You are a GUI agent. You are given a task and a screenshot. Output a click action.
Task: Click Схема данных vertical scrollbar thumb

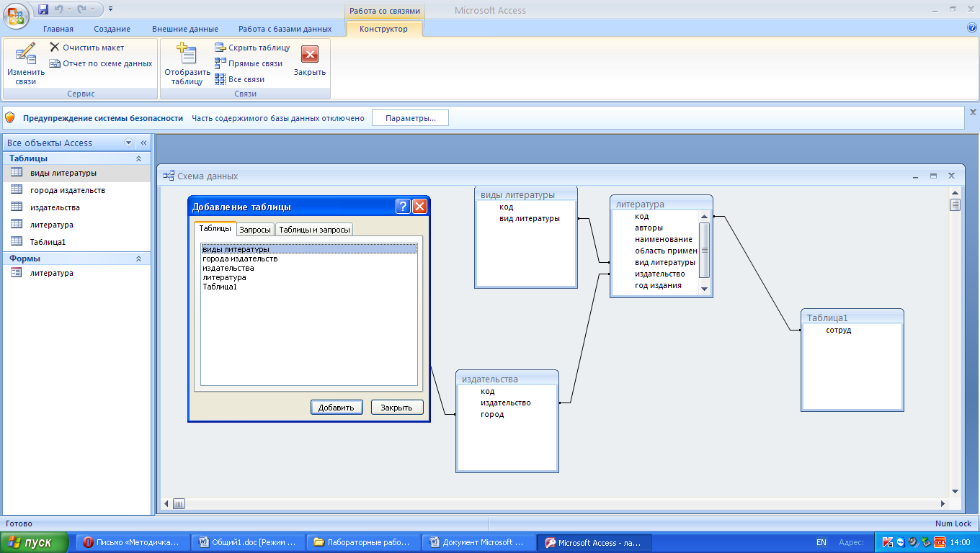(x=955, y=205)
